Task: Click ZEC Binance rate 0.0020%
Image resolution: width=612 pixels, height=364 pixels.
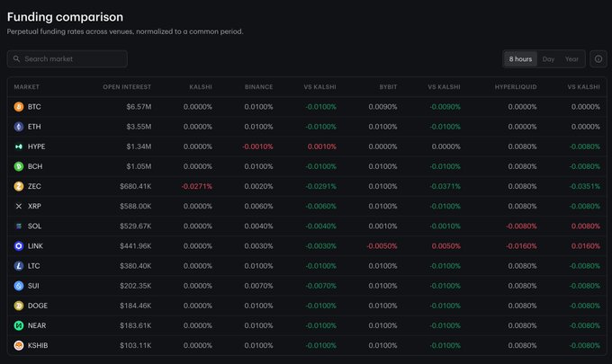Action: (259, 186)
